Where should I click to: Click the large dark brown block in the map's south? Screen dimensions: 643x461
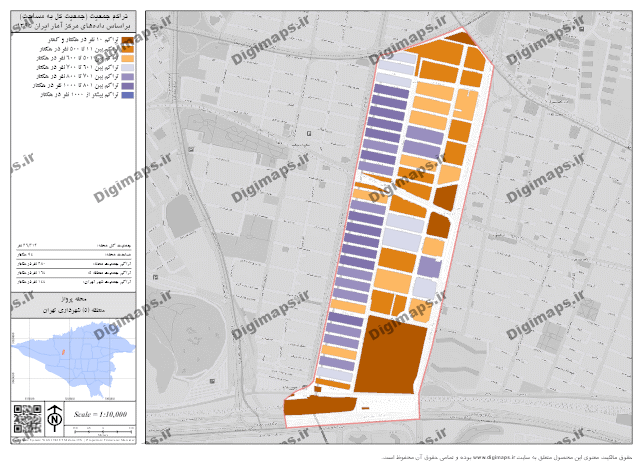pyautogui.click(x=390, y=356)
